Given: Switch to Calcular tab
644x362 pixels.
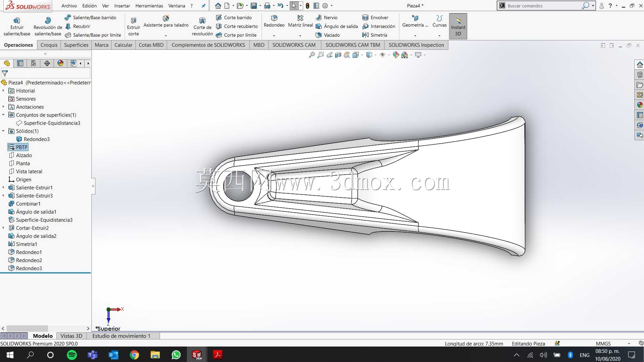Looking at the screenshot, I should point(123,45).
